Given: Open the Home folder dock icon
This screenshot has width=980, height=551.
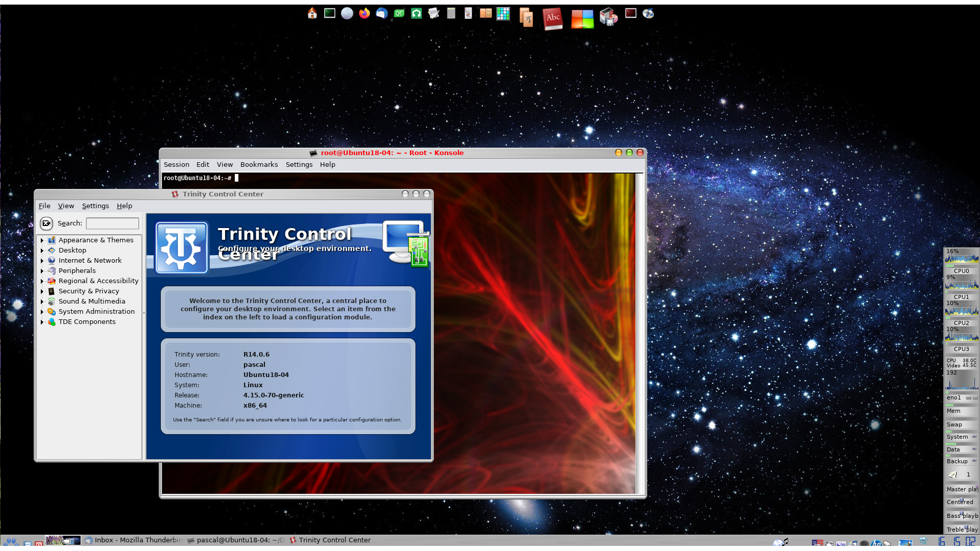Looking at the screenshot, I should (312, 14).
